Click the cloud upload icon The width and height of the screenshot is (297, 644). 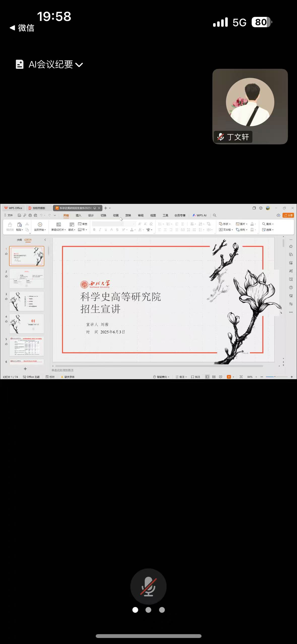coord(278,215)
